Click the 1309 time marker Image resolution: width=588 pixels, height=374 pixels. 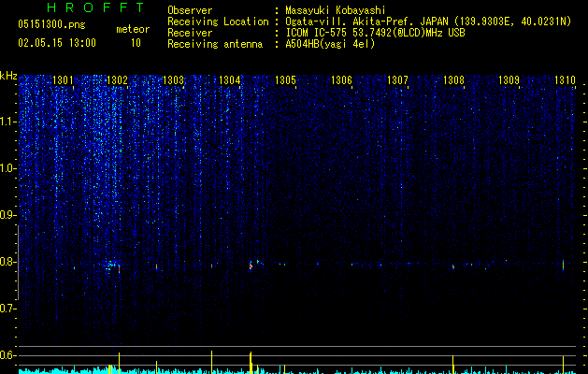pyautogui.click(x=509, y=80)
